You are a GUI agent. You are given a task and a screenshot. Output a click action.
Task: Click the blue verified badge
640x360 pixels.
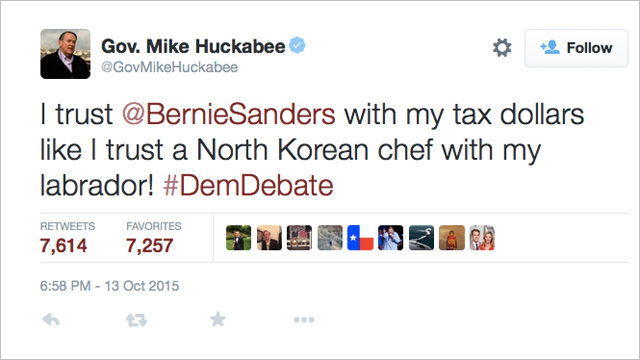point(297,45)
